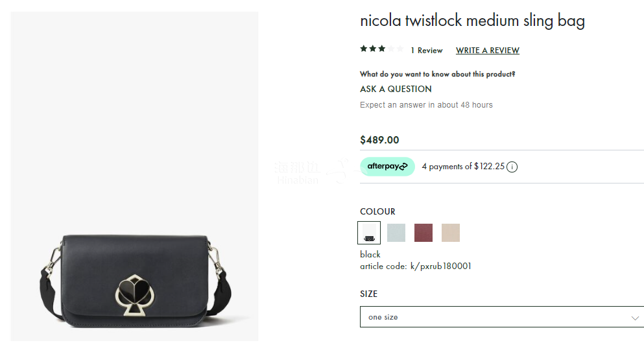Click ASK A QUESTION
Viewport: 644px width, 343px height.
click(x=396, y=89)
